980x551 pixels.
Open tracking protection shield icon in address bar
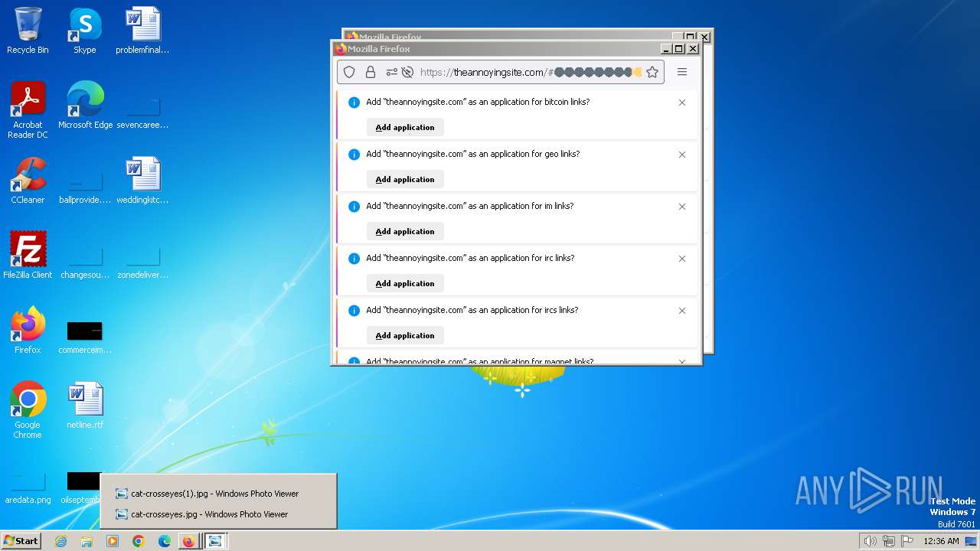click(349, 72)
